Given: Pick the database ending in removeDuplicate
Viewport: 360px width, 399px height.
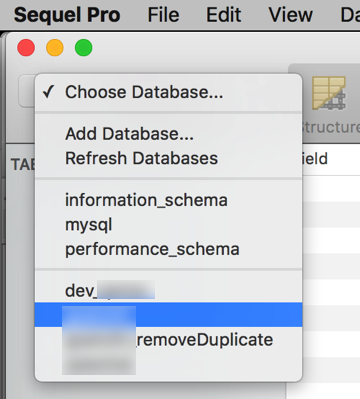Looking at the screenshot, I should click(168, 339).
